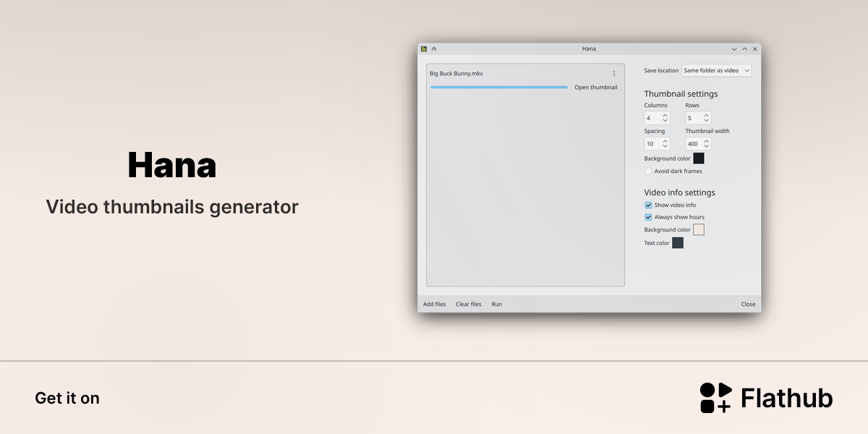Increase Thumbnail width with up arrow
The height and width of the screenshot is (434, 868).
[707, 141]
